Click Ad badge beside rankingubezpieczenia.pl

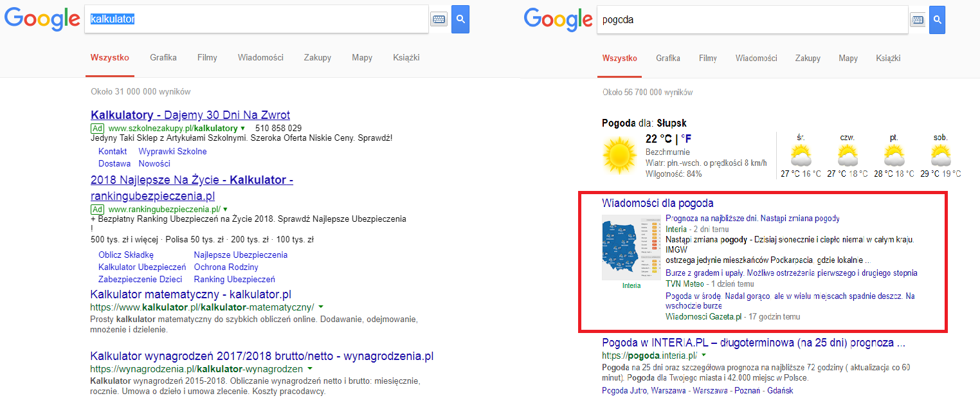click(x=97, y=209)
